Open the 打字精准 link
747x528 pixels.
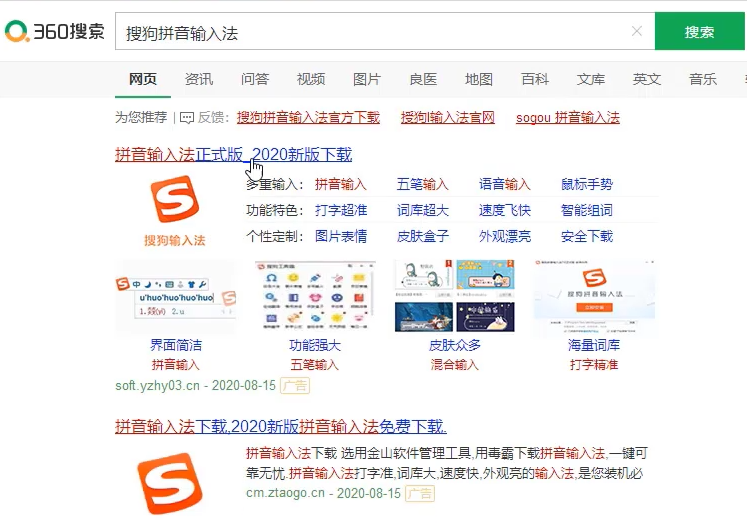[x=594, y=365]
